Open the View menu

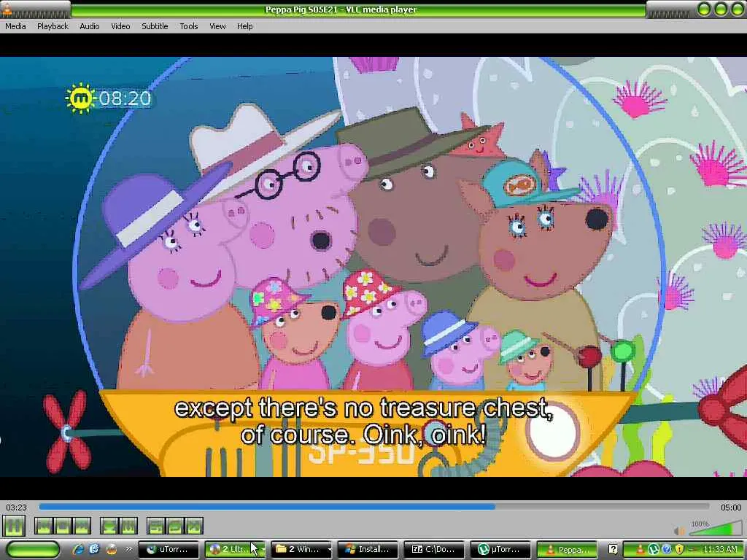(x=217, y=26)
